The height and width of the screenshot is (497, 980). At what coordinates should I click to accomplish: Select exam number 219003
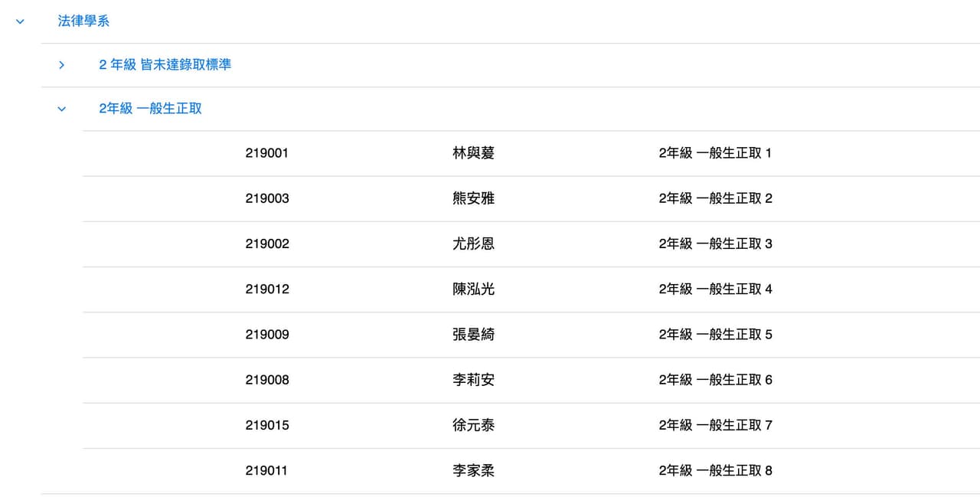point(267,198)
